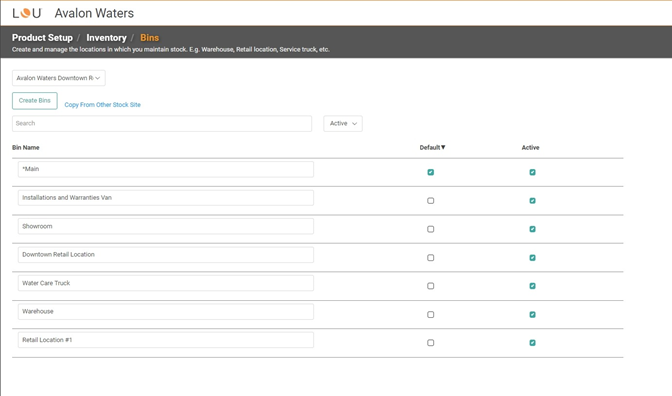672x396 pixels.
Task: Uncheck Active for Water Care Truck
Action: [532, 286]
